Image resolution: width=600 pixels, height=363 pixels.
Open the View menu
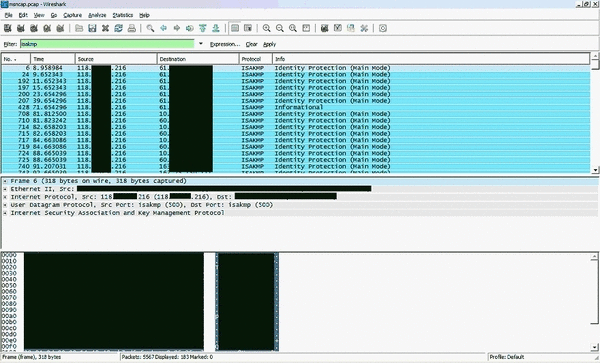coord(39,15)
